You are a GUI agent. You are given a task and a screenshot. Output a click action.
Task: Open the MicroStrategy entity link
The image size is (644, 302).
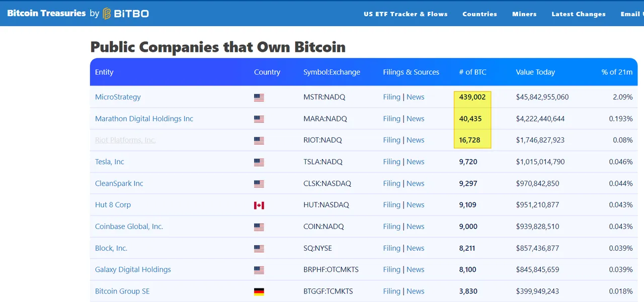pyautogui.click(x=118, y=97)
